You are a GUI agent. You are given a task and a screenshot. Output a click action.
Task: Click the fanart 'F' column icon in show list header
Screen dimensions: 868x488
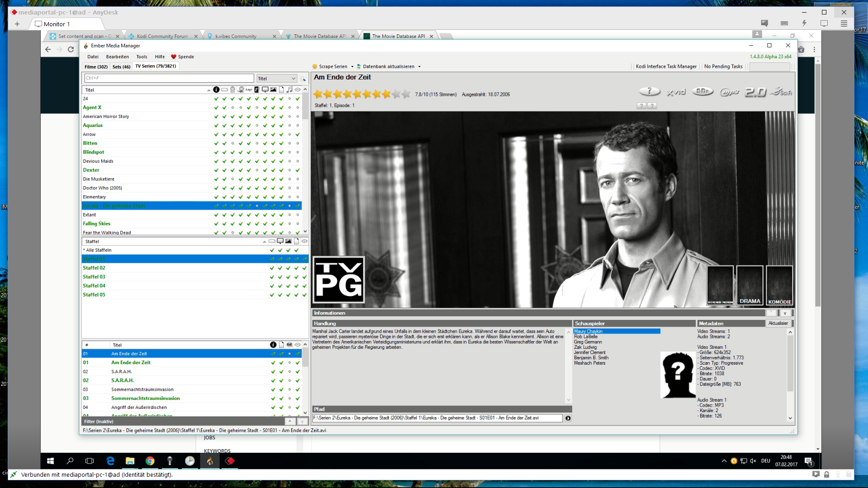pos(257,89)
